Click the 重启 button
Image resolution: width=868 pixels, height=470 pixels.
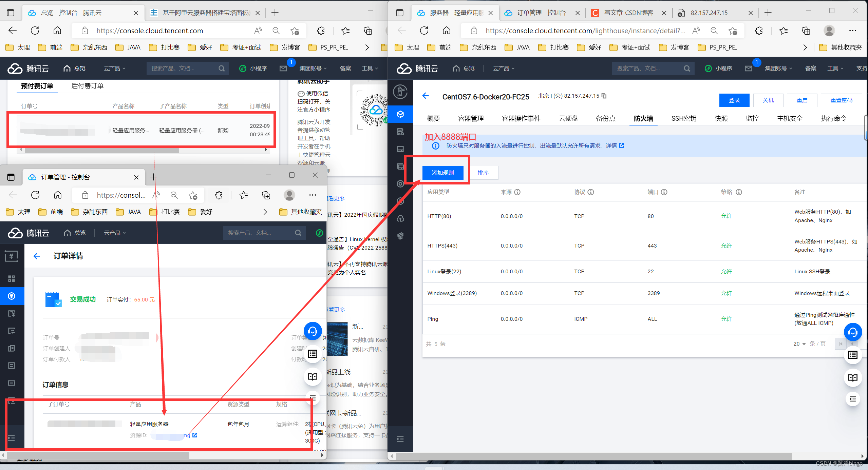coord(802,100)
